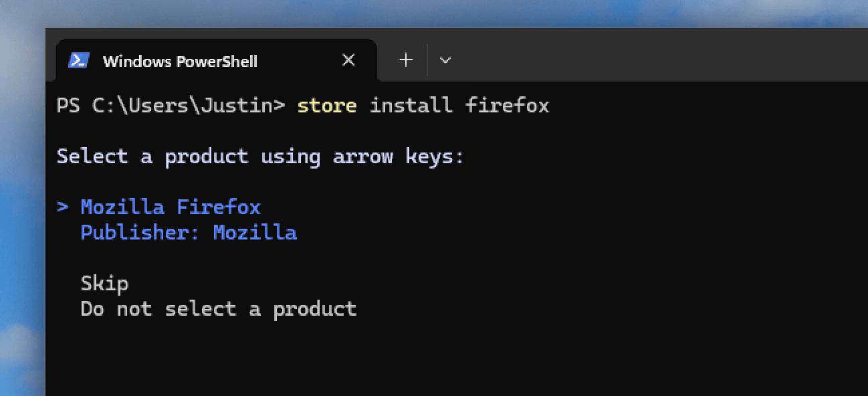868x396 pixels.
Task: Click the blank terminal area below Skip
Action: tap(468, 355)
